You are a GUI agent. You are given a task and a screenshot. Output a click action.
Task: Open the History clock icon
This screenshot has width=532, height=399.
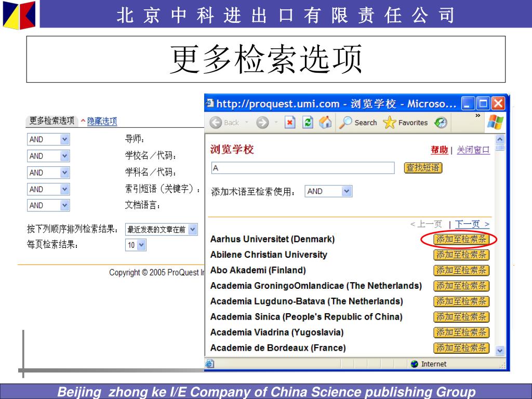click(441, 123)
